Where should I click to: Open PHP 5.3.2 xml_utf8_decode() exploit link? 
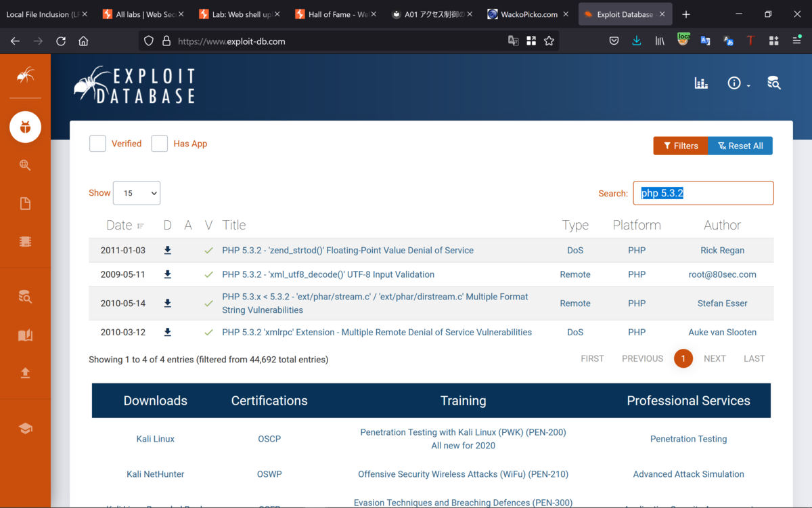click(x=328, y=274)
